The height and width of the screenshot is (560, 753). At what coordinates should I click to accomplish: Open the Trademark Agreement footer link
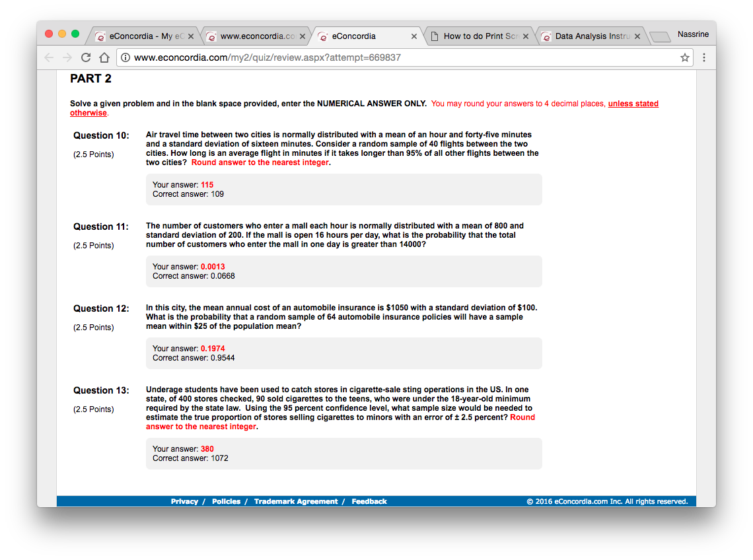[295, 501]
